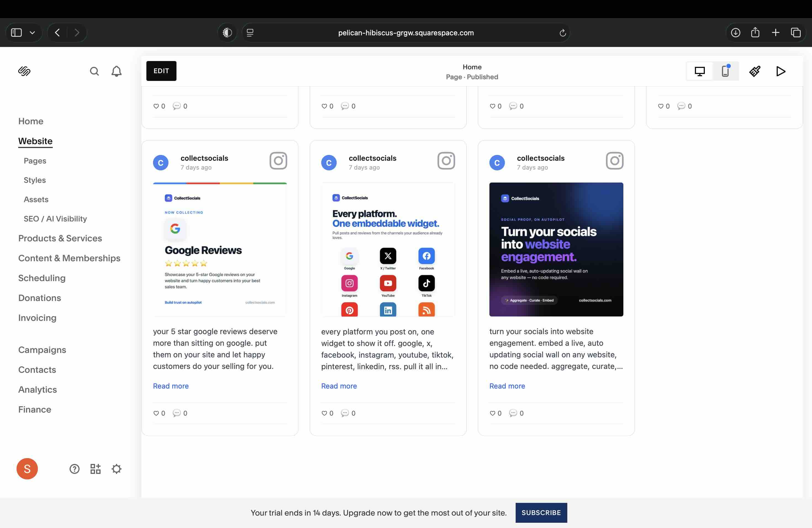The width and height of the screenshot is (812, 528).
Task: Click collectsocials avatar on Turn your socials card
Action: click(x=497, y=163)
